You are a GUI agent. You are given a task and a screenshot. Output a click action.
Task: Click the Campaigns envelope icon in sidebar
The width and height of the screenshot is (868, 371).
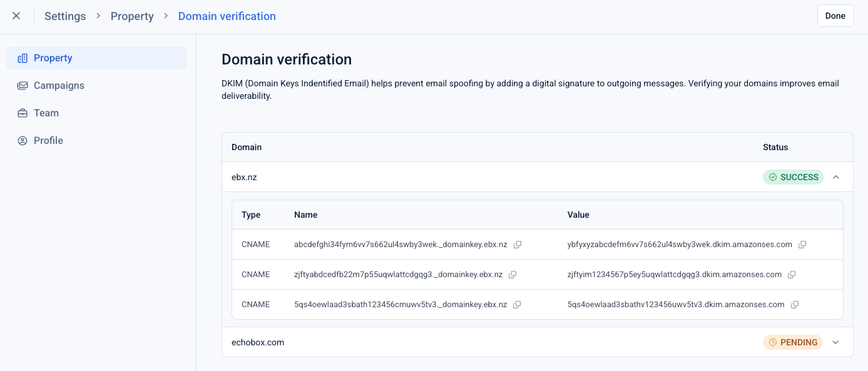(23, 86)
